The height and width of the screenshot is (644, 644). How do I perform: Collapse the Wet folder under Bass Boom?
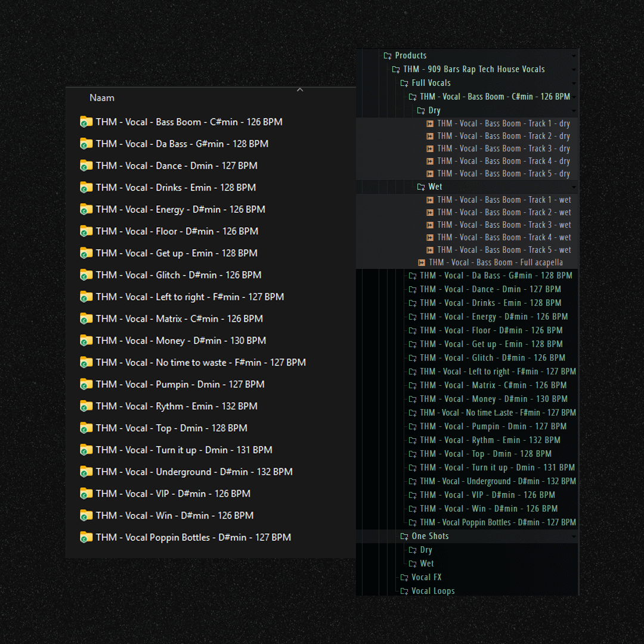click(435, 187)
